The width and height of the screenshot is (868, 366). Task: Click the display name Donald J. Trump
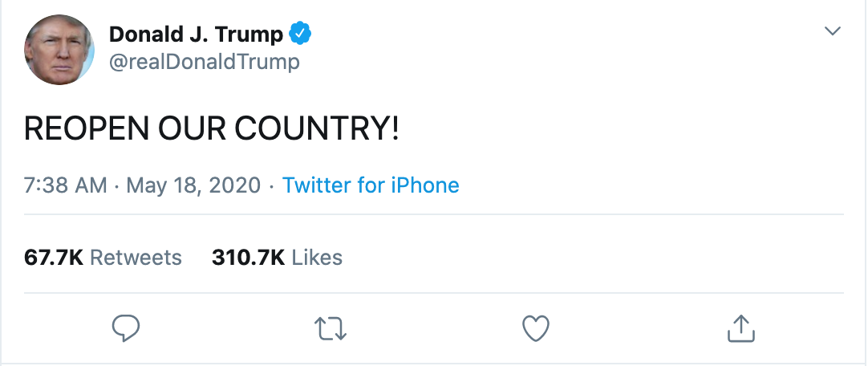(x=196, y=35)
